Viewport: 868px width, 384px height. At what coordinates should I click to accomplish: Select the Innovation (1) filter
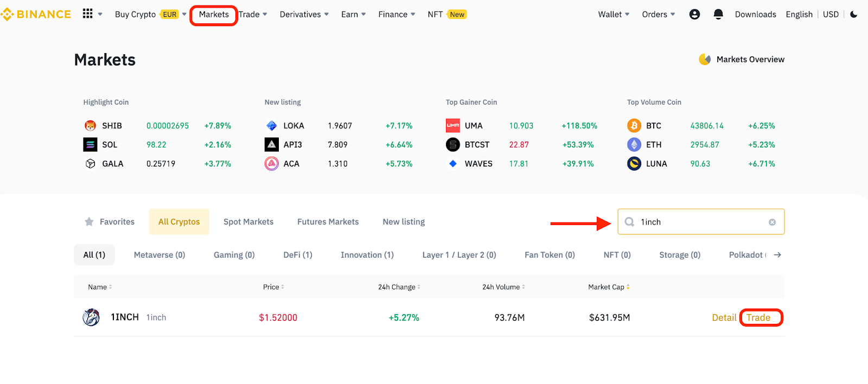pyautogui.click(x=367, y=255)
